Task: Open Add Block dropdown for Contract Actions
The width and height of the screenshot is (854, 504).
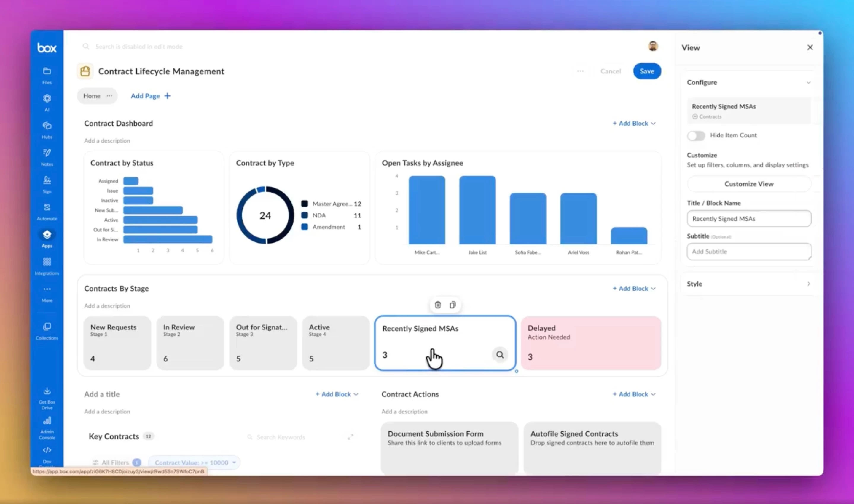Action: click(x=634, y=394)
